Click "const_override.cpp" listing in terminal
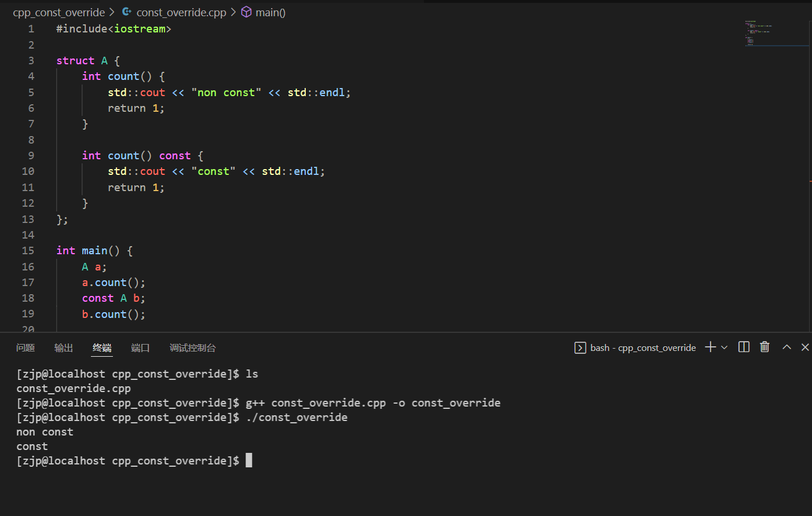Image resolution: width=812 pixels, height=516 pixels. [x=74, y=389]
